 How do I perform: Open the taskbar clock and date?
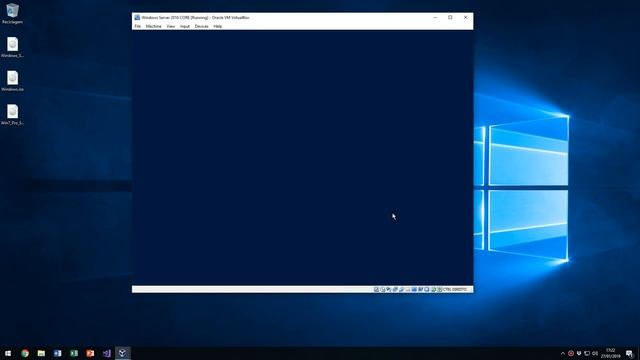[610, 353]
